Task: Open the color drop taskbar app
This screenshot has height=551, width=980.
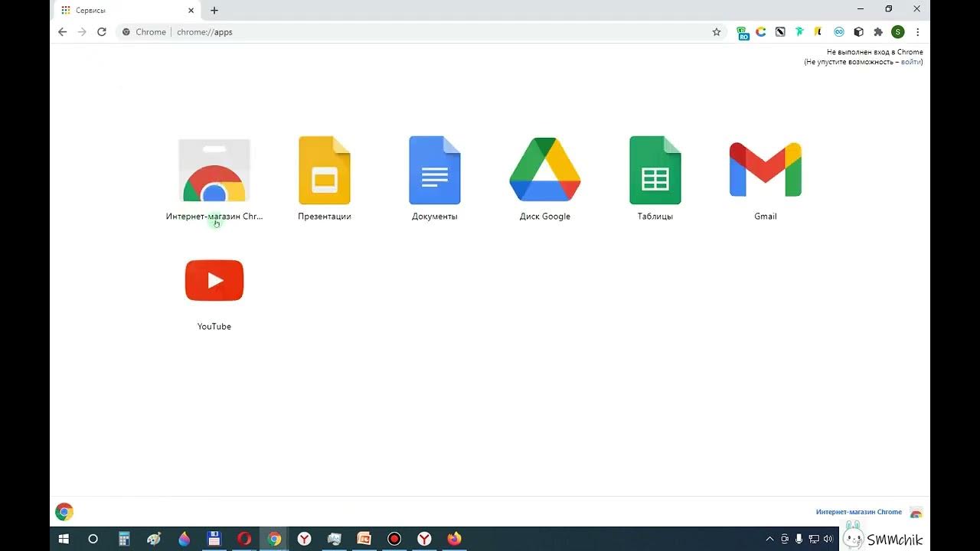Action: pos(184,539)
